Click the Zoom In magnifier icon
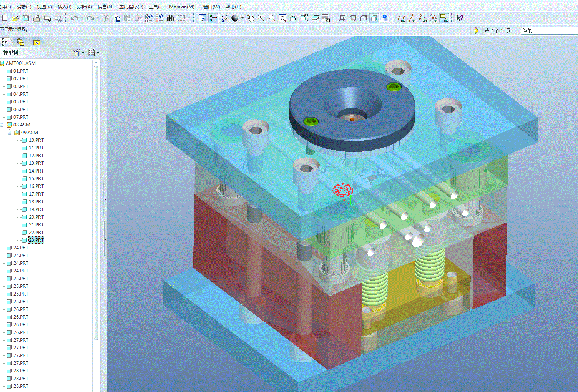The height and width of the screenshot is (392, 578). coord(261,18)
